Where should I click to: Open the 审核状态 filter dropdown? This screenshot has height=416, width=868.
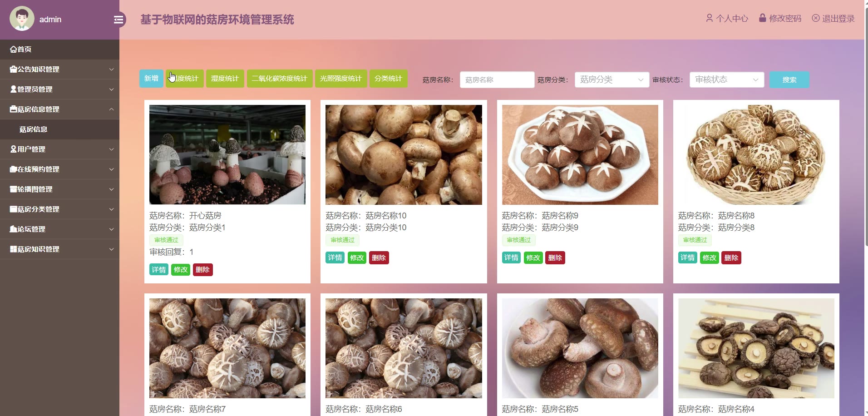point(726,80)
